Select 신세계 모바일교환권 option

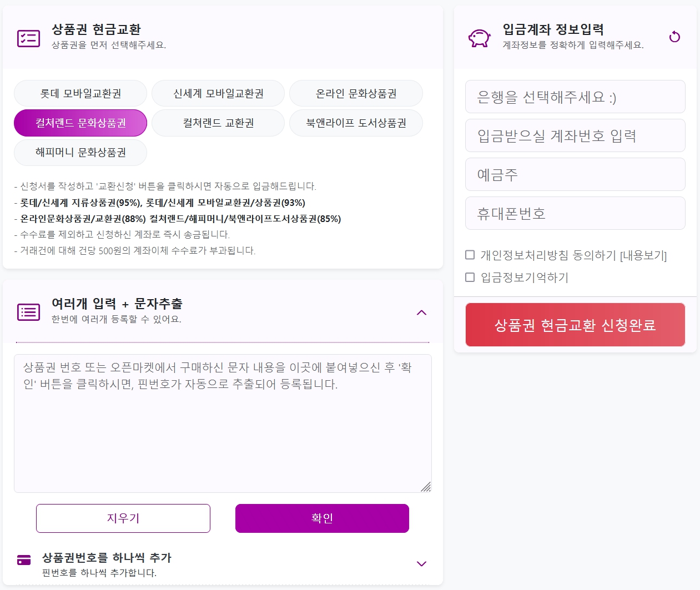coord(218,93)
